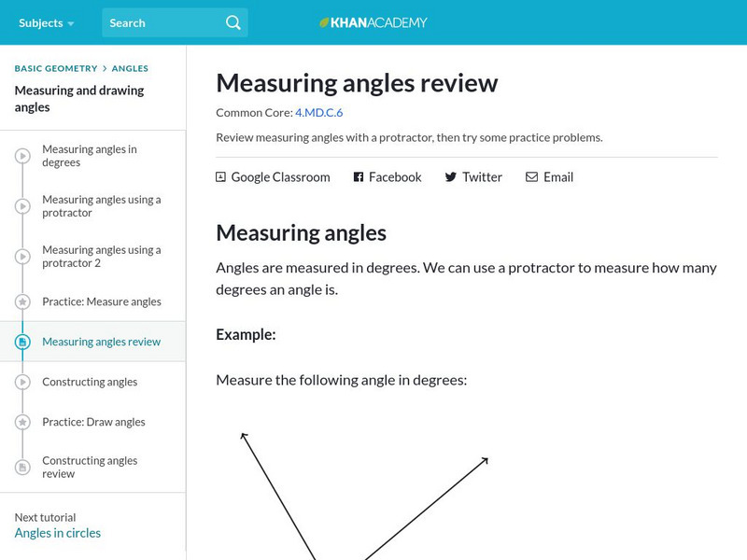Click the play icon beside Measuring angles in degrees

click(x=21, y=156)
